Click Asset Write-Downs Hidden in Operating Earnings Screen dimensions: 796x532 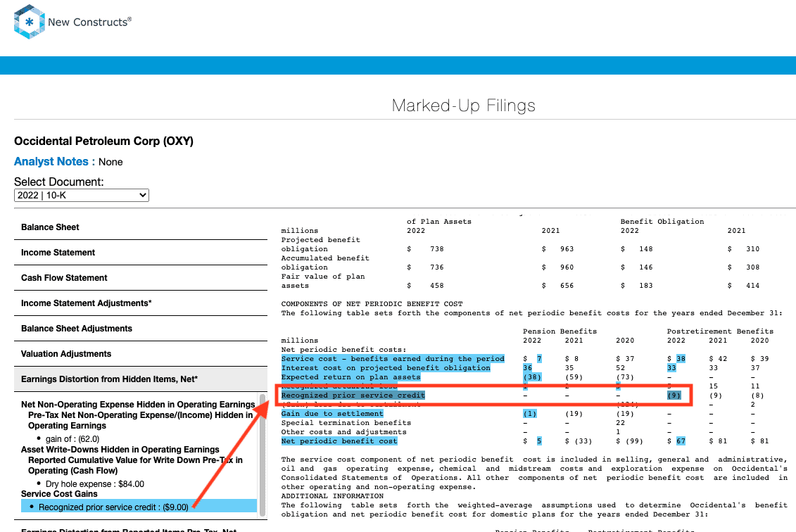pyautogui.click(x=120, y=450)
